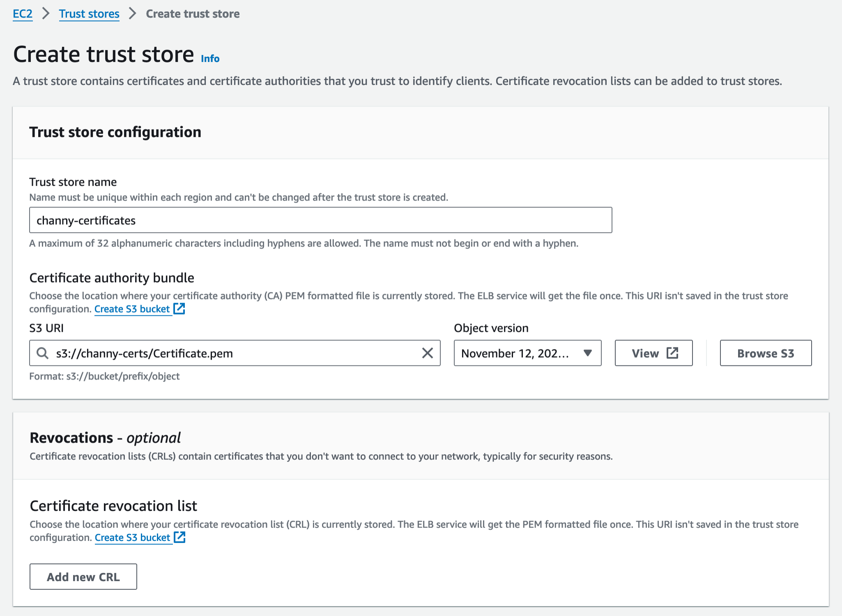Clear the S3 URI field with X icon
842x616 pixels.
427,353
